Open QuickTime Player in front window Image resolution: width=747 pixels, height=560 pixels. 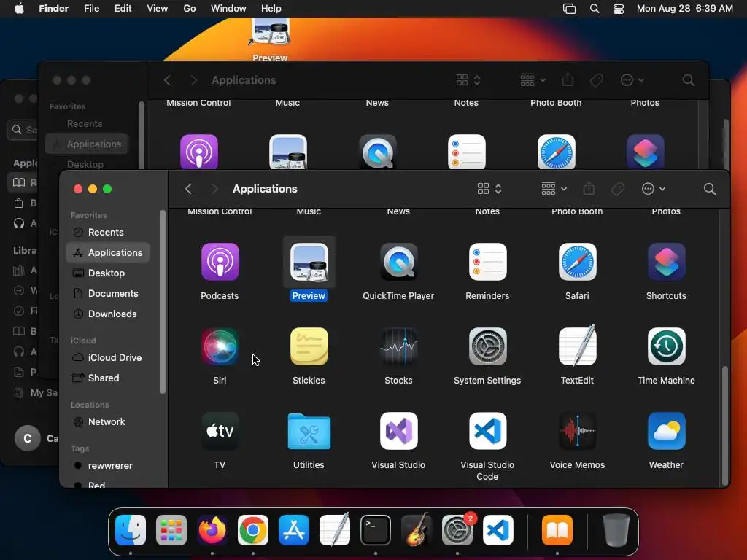click(398, 262)
